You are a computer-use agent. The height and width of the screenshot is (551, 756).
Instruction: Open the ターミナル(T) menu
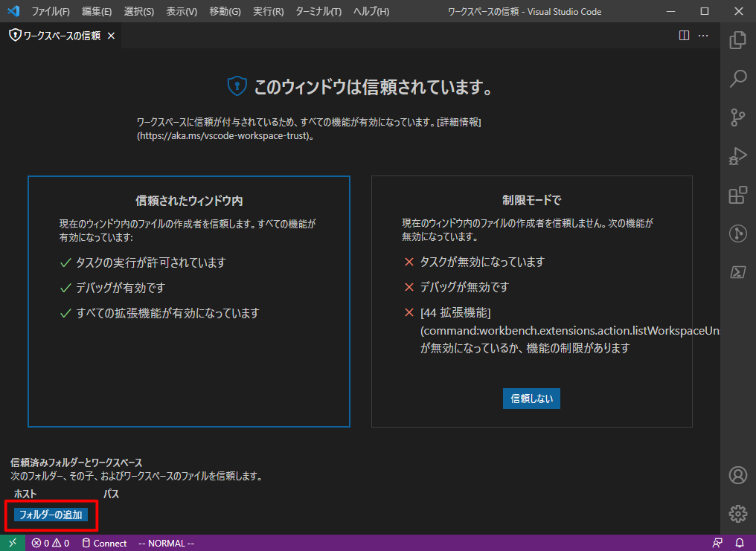pos(318,11)
